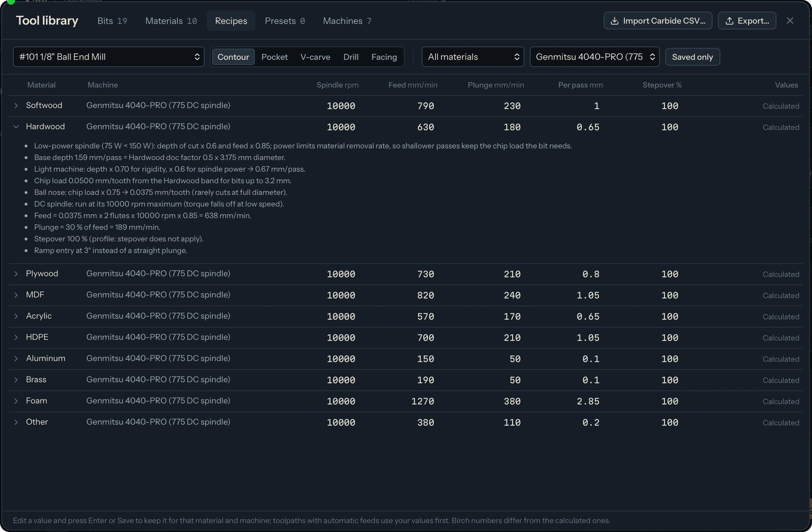Select the Drill operation
This screenshot has width=812, height=532.
(x=351, y=57)
